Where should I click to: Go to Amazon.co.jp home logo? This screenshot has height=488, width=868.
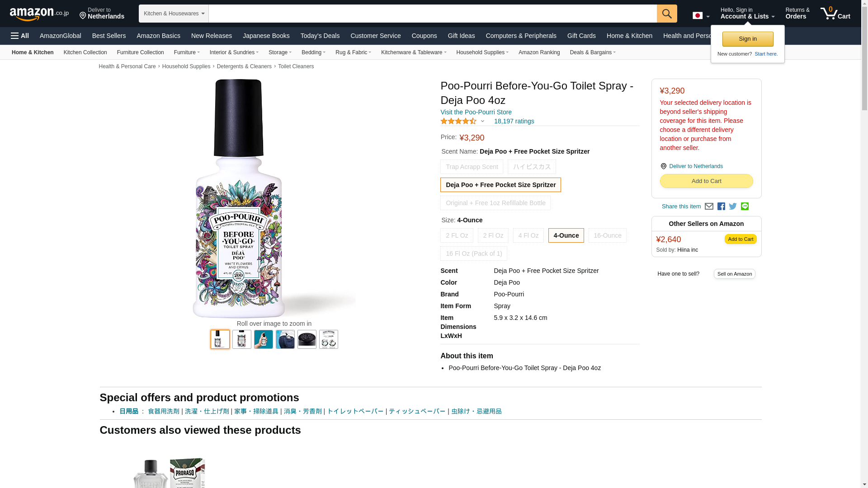39,14
